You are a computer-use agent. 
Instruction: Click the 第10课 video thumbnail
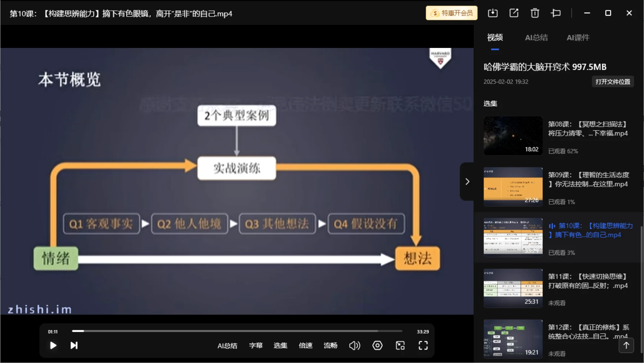(513, 237)
